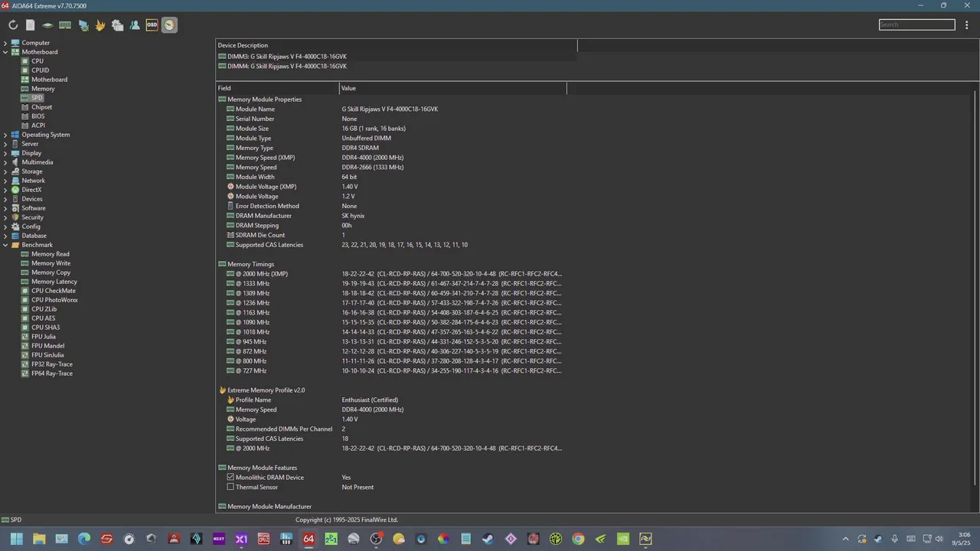This screenshot has height=551, width=980.
Task: Expand the Server tree node
Action: click(5, 144)
